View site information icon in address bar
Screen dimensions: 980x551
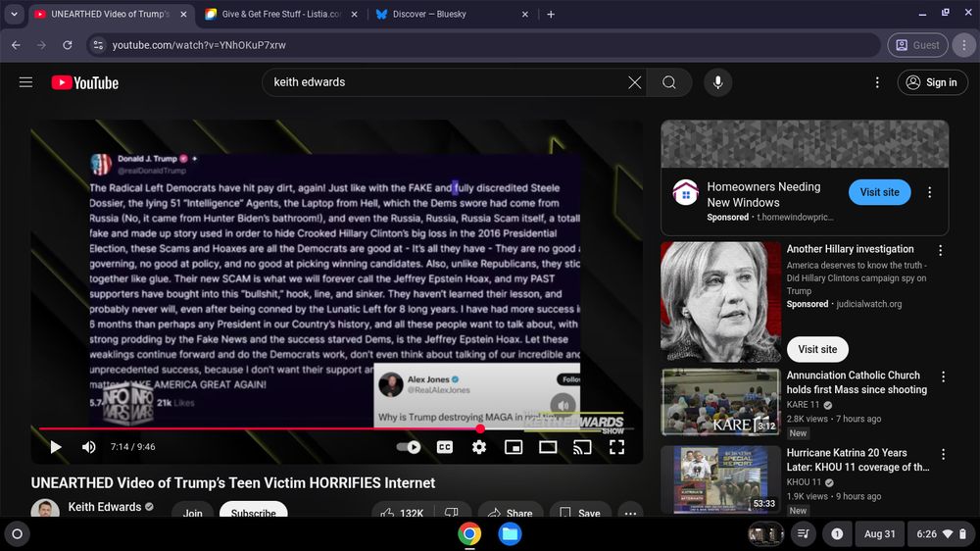(98, 45)
